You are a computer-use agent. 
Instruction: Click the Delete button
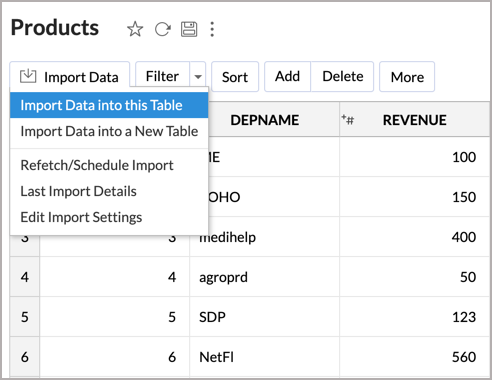click(x=342, y=77)
